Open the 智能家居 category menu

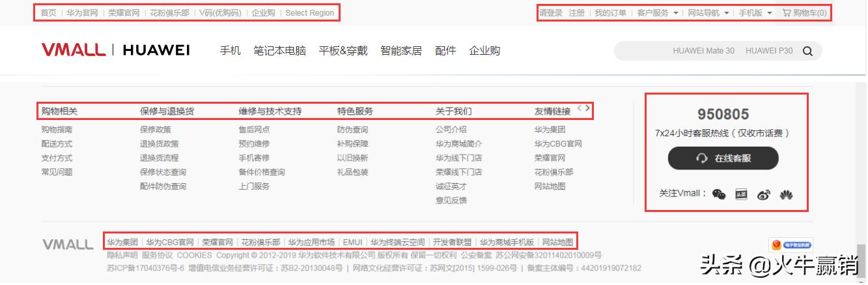401,50
